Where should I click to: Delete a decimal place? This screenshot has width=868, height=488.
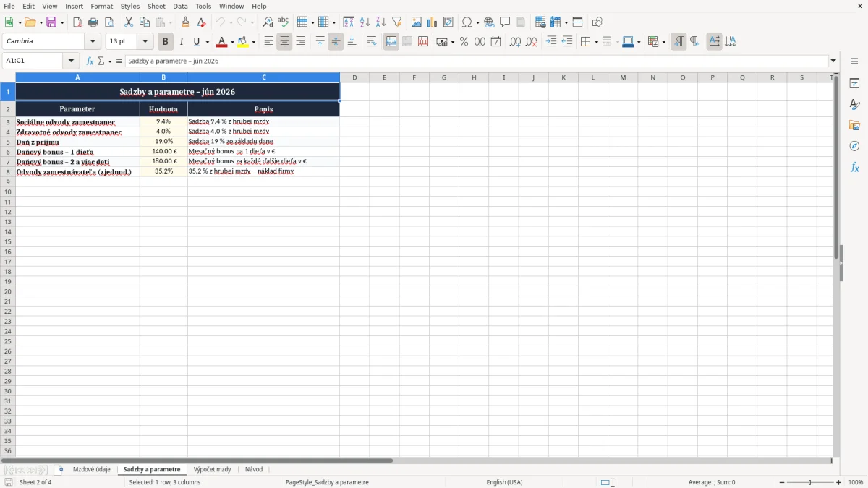click(x=531, y=42)
